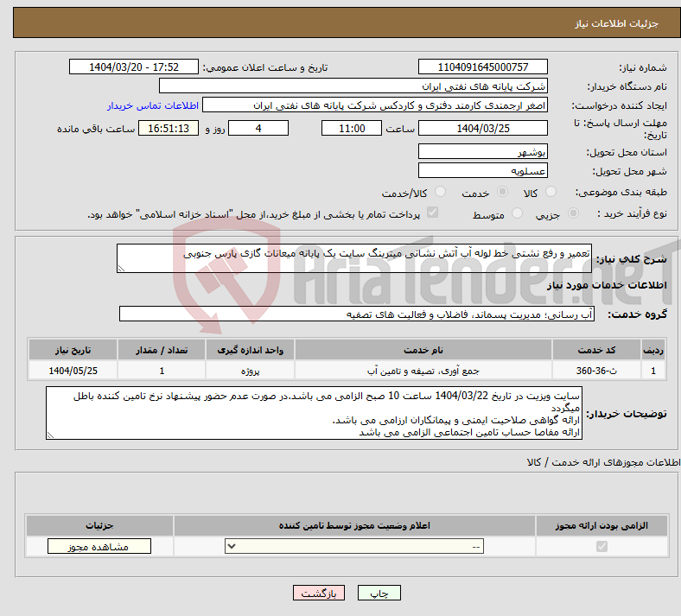Click the الزامی بودن ارائه مجوز header
Image resolution: width=681 pixels, height=616 pixels.
601,525
